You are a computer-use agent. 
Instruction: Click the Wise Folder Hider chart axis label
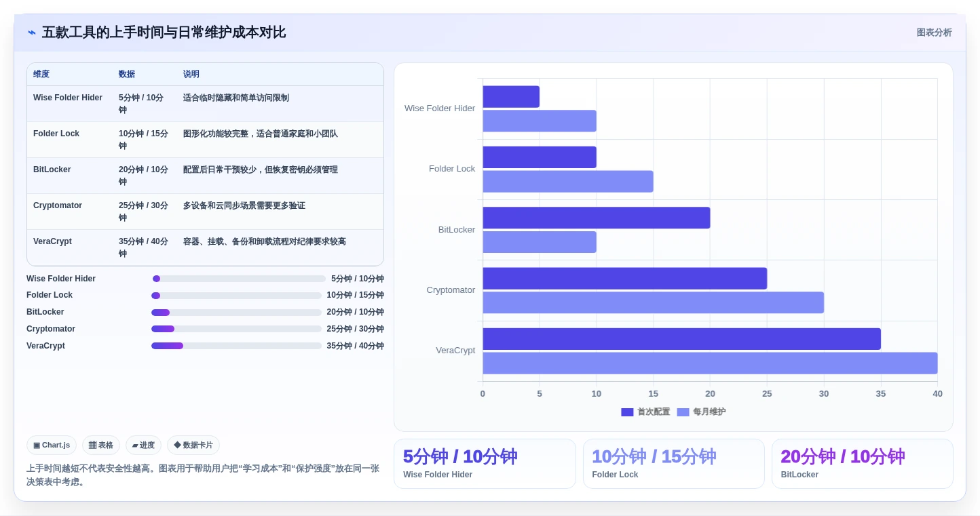tap(440, 108)
